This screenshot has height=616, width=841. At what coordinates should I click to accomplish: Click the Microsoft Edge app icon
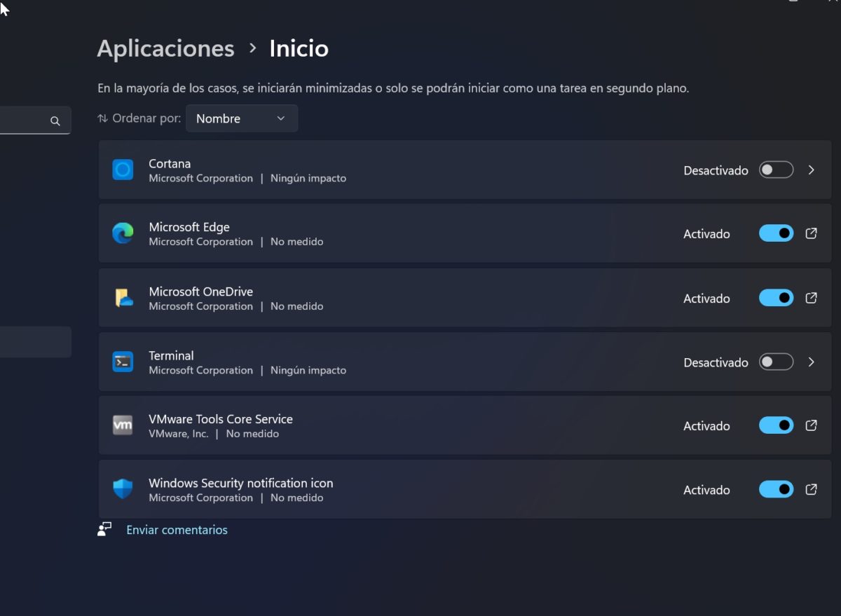pyautogui.click(x=123, y=233)
